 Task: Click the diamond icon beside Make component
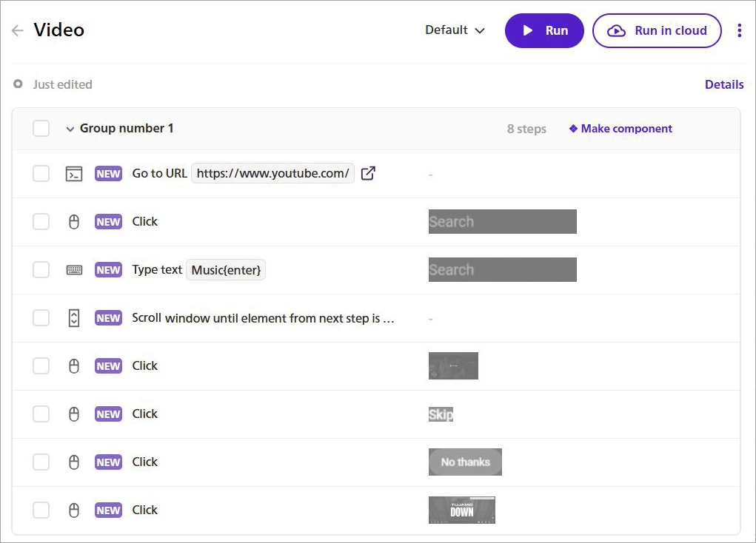pyautogui.click(x=574, y=128)
